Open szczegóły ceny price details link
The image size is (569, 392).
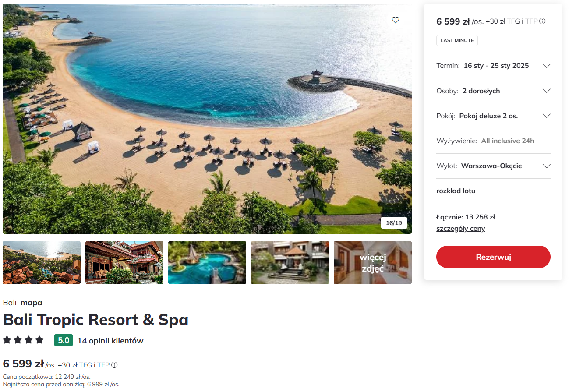point(460,229)
